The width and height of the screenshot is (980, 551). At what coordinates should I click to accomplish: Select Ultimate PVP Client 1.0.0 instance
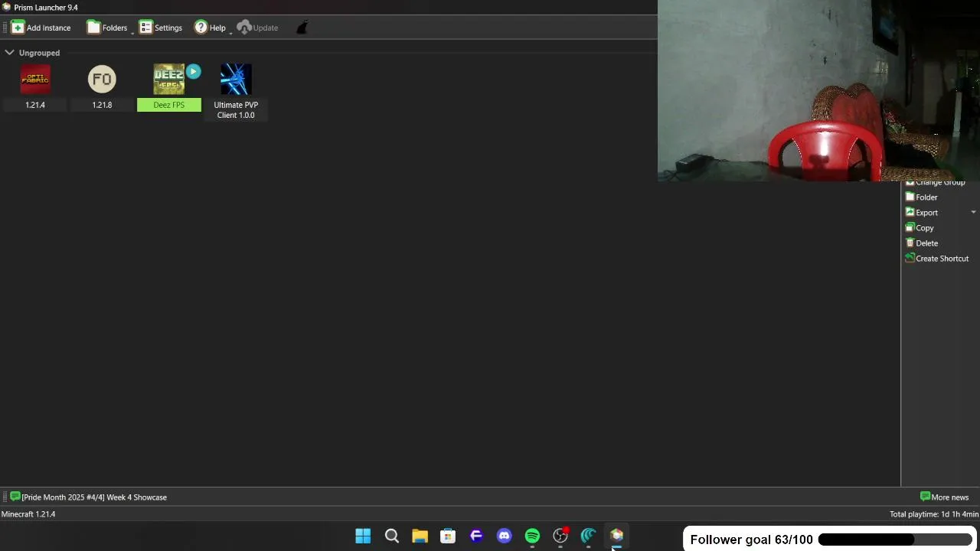236,91
